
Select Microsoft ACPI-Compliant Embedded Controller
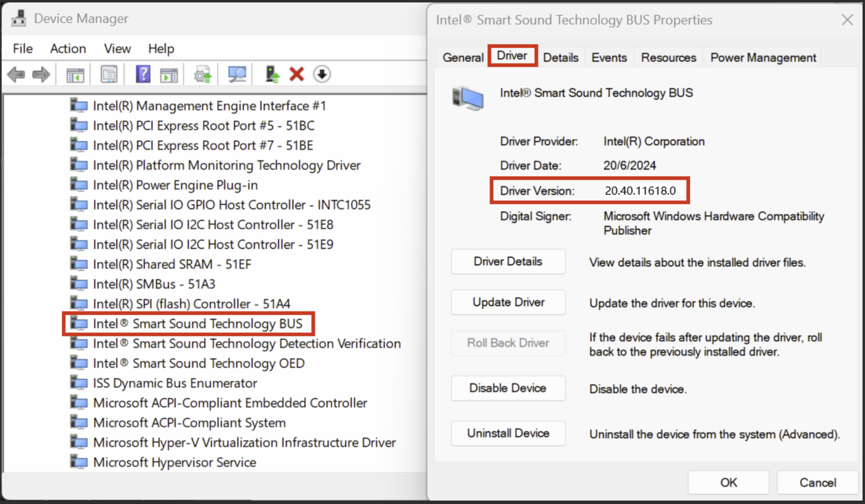click(230, 403)
